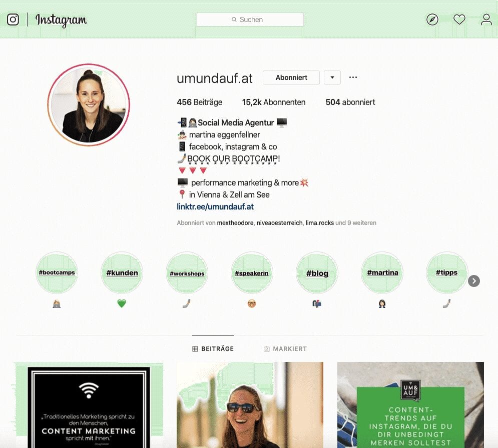View the #tipps story highlight

(447, 272)
